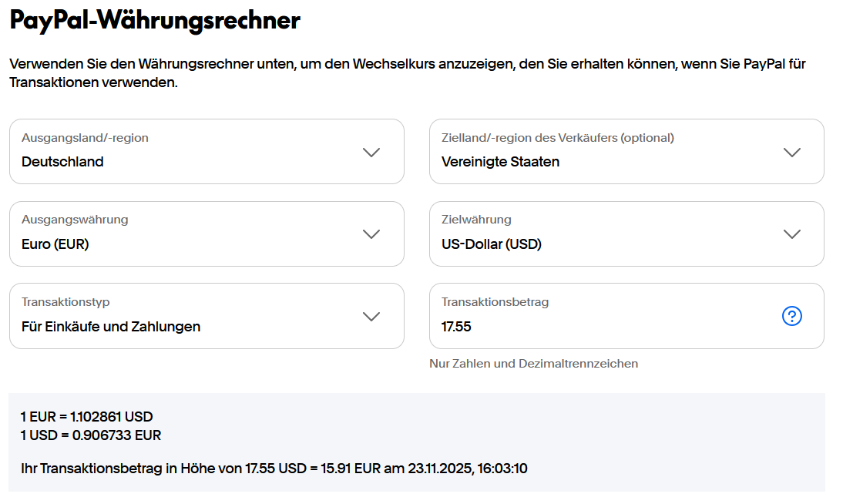Click the entered amount 17.55 in the field
843x504 pixels.
(x=457, y=327)
